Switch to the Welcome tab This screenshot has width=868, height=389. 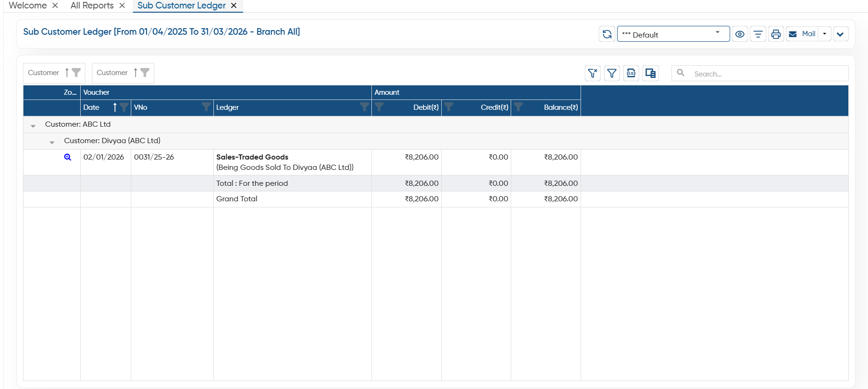coord(28,6)
